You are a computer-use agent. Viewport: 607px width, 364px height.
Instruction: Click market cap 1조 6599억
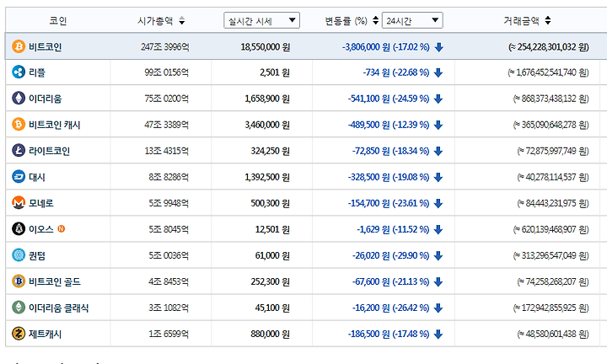[x=169, y=334]
